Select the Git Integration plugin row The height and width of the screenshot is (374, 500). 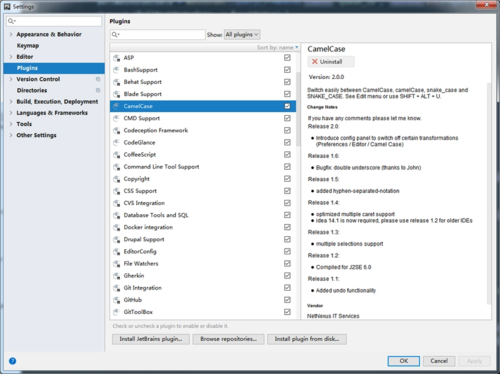[203, 288]
